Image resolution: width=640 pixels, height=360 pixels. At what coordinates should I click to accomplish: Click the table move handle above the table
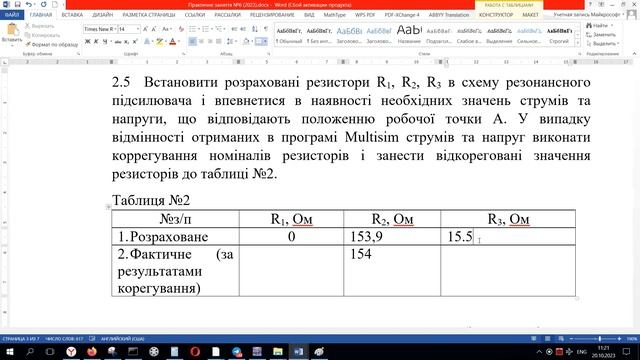pos(109,207)
